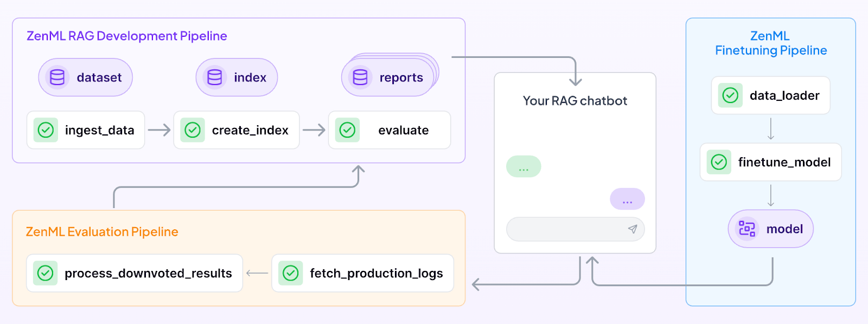Click the finetune_model step checkmark
The width and height of the screenshot is (868, 324).
click(719, 162)
